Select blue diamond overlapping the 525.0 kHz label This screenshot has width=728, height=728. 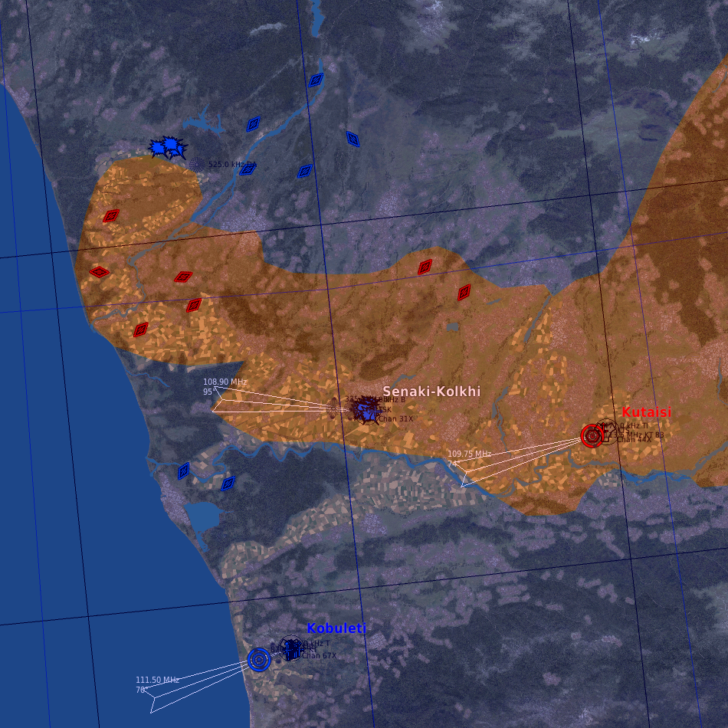pyautogui.click(x=248, y=169)
